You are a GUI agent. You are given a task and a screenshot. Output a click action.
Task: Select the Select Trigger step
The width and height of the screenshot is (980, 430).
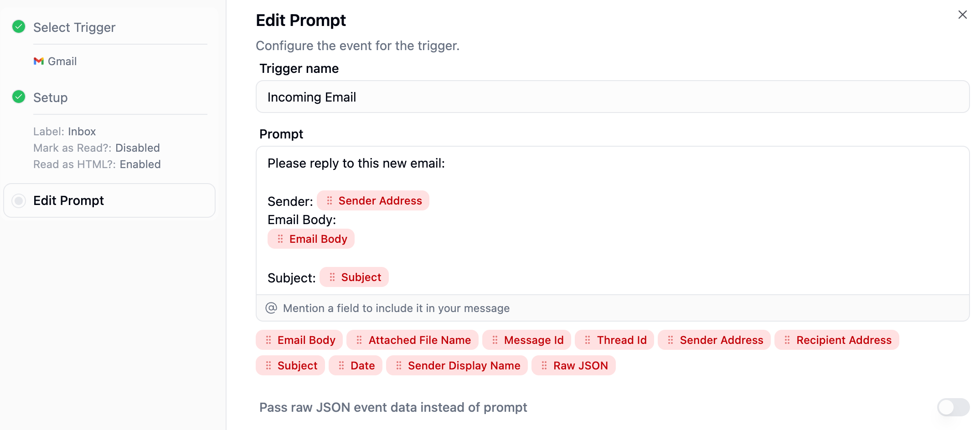coord(74,27)
